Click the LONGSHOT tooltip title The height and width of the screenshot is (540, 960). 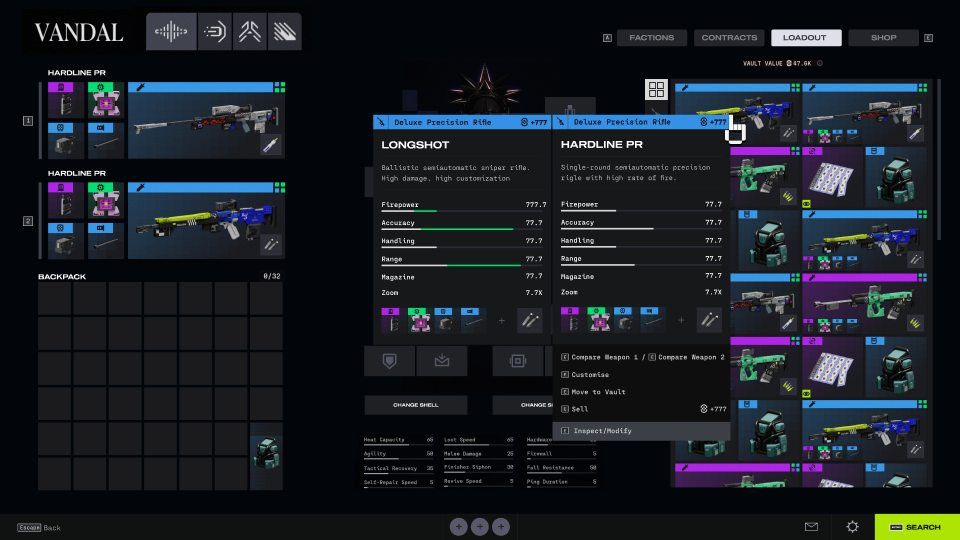click(x=415, y=145)
